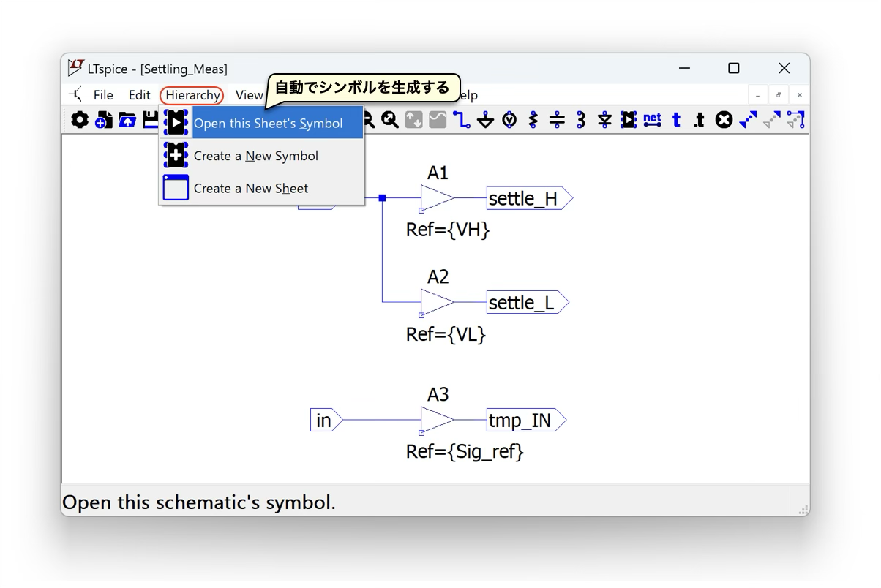881x588 pixels.
Task: Select the SPICE directive .t tool
Action: 700,120
